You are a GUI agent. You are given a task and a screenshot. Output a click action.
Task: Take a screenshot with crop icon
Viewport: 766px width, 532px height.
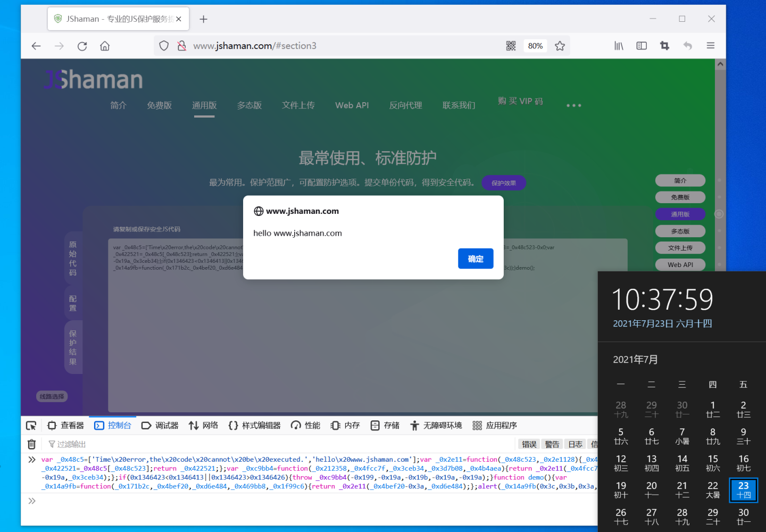click(664, 46)
